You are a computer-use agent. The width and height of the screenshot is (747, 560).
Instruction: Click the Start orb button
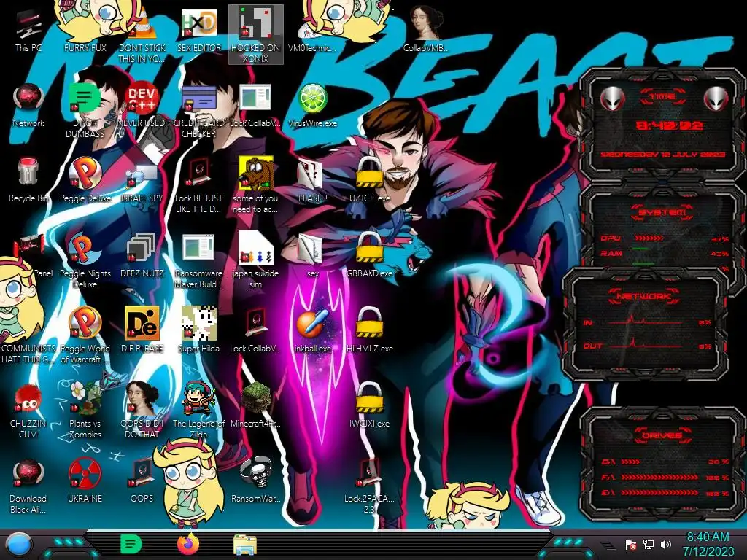point(18,544)
